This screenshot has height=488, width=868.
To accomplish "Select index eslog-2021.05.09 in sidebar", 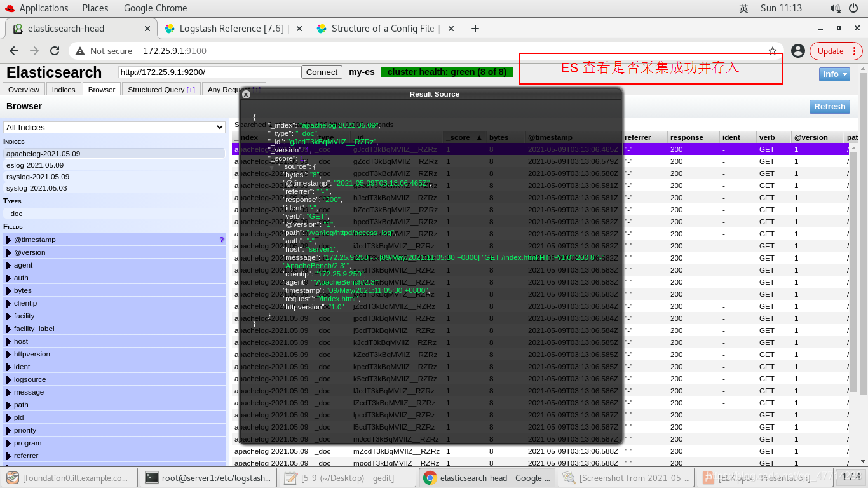I will point(114,165).
